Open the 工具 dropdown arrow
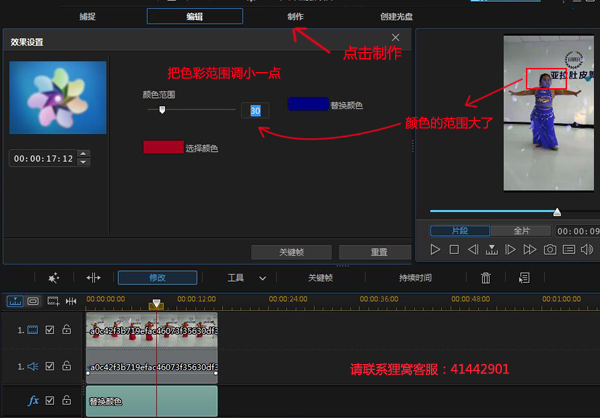 tap(262, 278)
